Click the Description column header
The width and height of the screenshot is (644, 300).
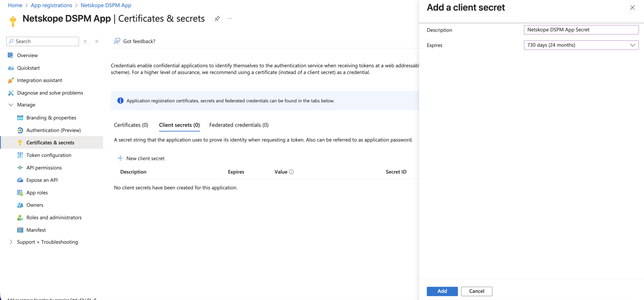tap(133, 172)
